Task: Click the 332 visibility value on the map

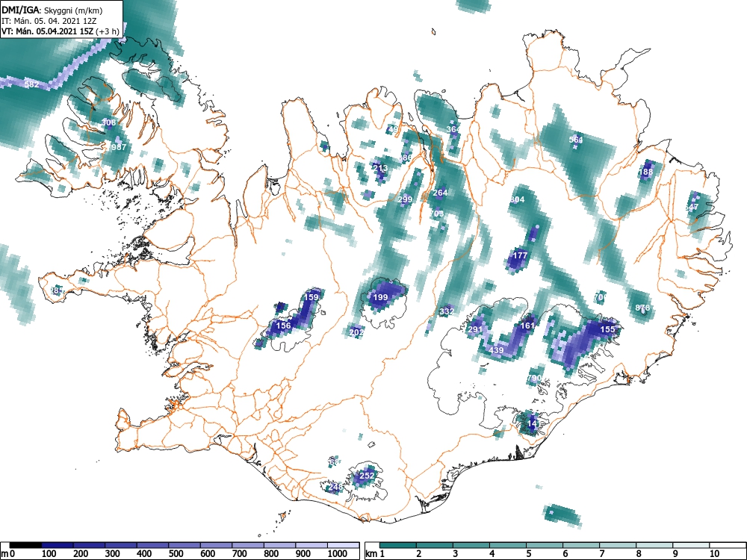Action: pyautogui.click(x=447, y=311)
